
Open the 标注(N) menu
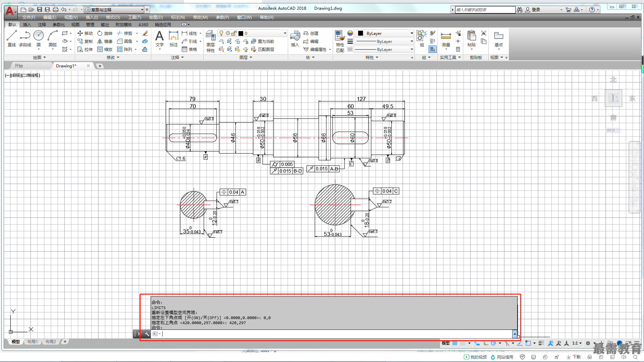[178, 17]
